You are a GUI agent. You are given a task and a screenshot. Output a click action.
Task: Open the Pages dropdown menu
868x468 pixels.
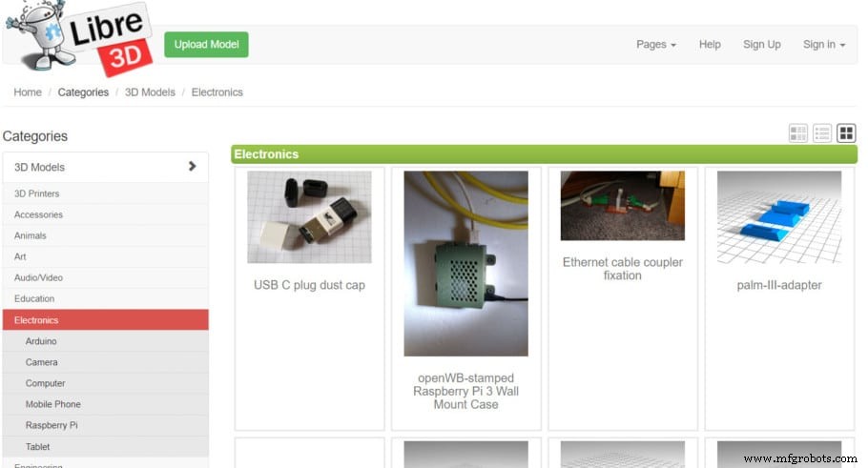[656, 44]
